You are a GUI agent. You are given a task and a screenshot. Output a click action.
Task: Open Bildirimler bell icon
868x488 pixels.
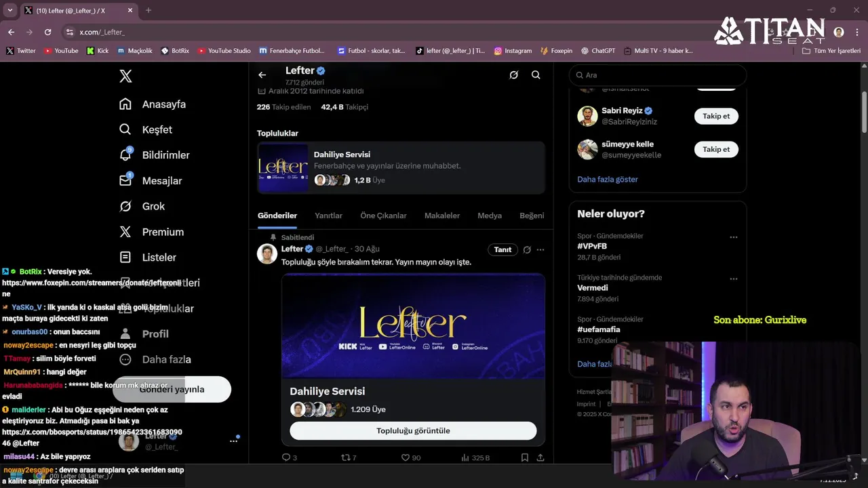tap(125, 155)
